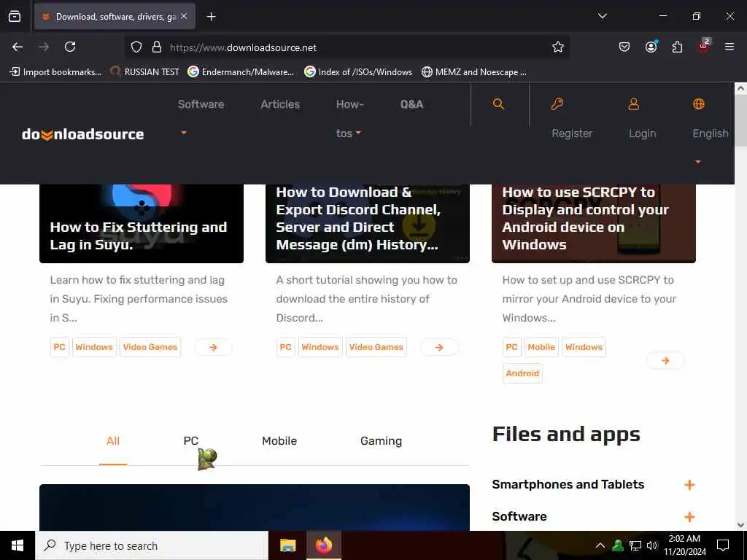747x560 pixels.
Task: Click arrow button under Suyu article
Action: [213, 348]
